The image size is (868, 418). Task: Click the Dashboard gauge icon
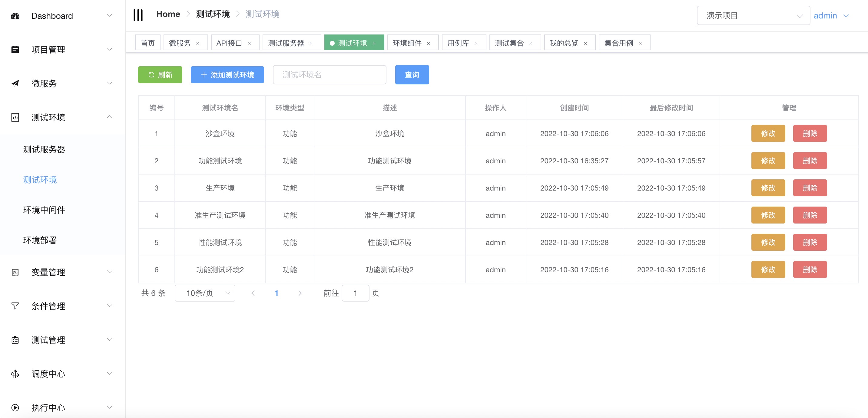(15, 16)
